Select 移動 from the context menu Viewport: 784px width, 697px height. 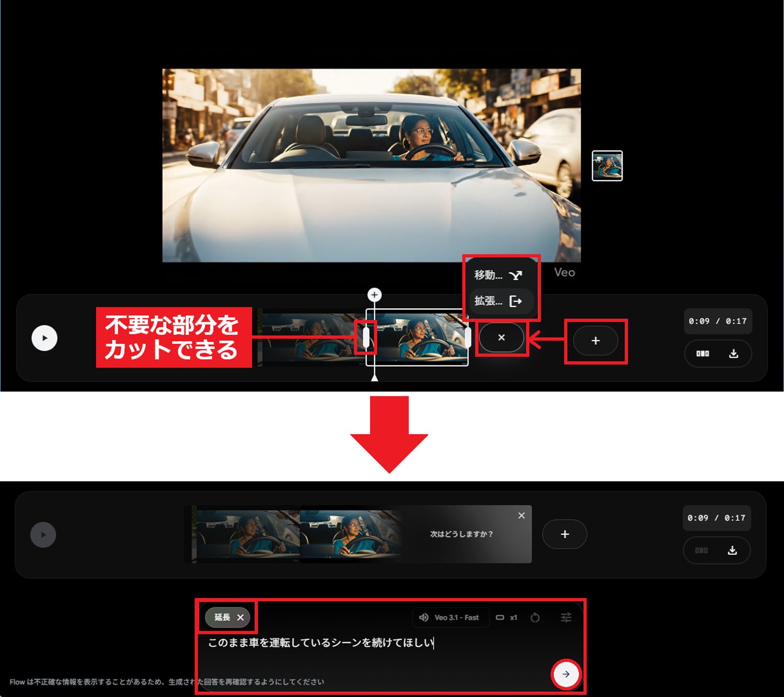[497, 275]
